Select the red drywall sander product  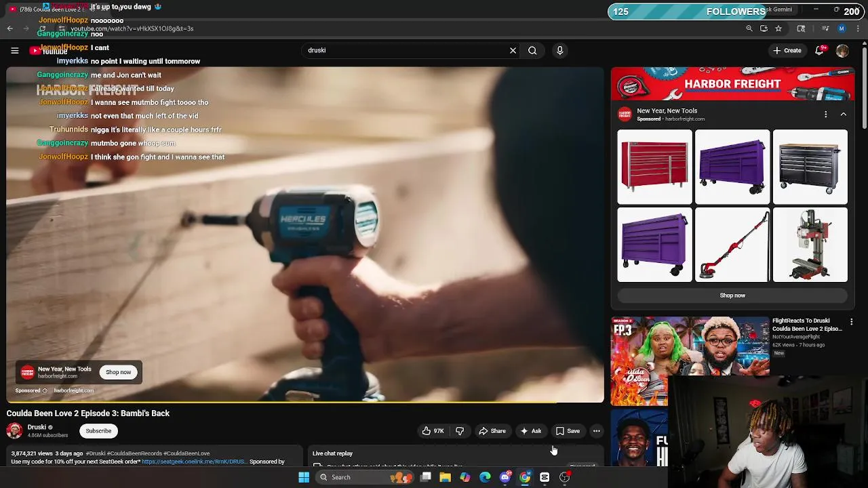pyautogui.click(x=732, y=245)
